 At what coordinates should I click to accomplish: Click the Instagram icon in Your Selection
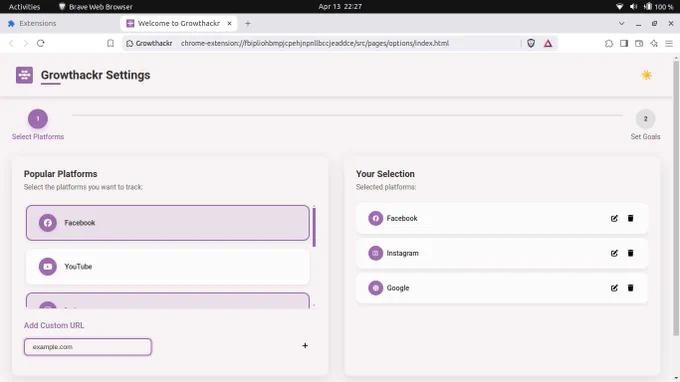tap(376, 253)
